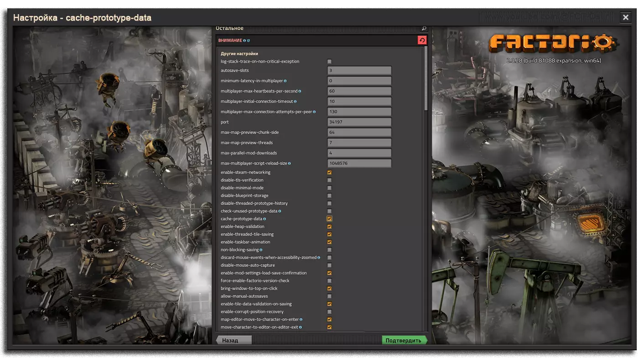The height and width of the screenshot is (358, 644).
Task: Uncheck enable-steam-networking
Action: tap(329, 173)
